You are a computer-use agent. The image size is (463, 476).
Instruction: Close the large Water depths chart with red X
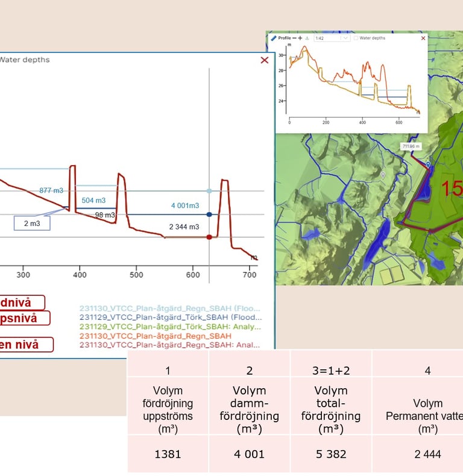[265, 60]
